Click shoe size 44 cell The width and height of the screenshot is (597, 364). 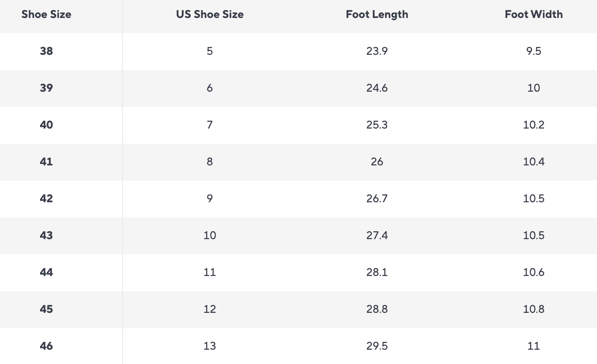click(47, 272)
